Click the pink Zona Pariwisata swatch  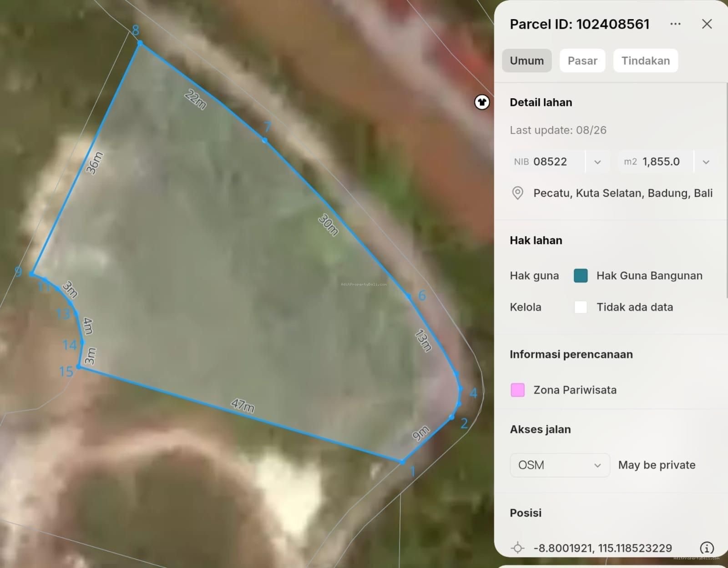click(518, 390)
